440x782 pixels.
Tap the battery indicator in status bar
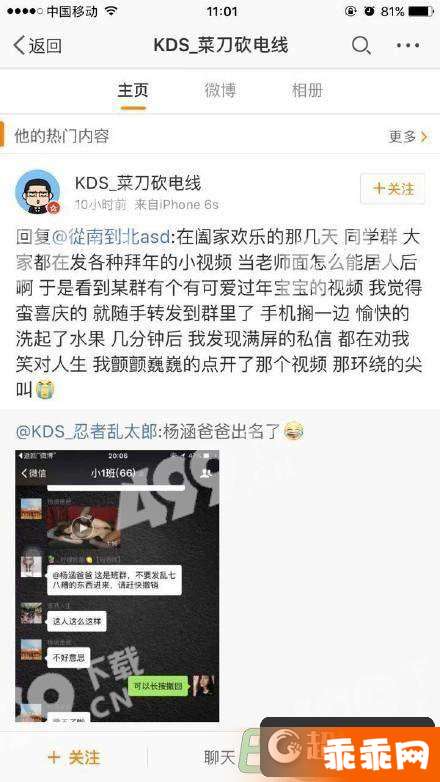coord(421,11)
